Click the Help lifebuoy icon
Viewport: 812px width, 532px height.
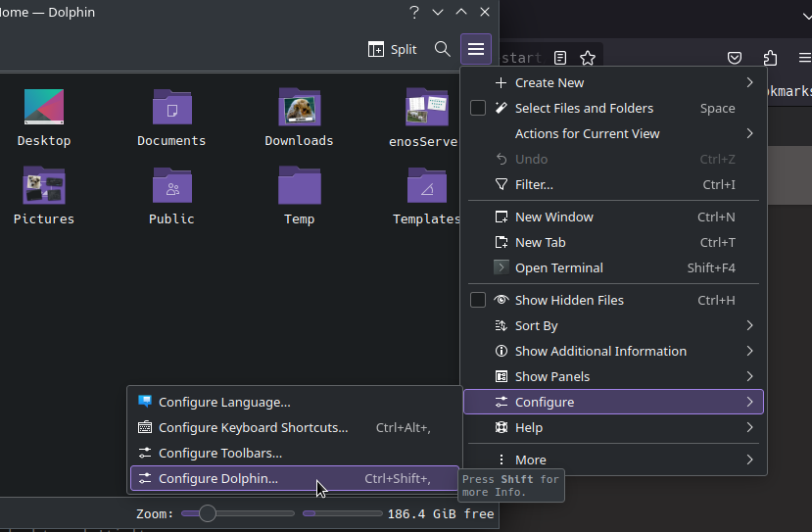point(502,427)
